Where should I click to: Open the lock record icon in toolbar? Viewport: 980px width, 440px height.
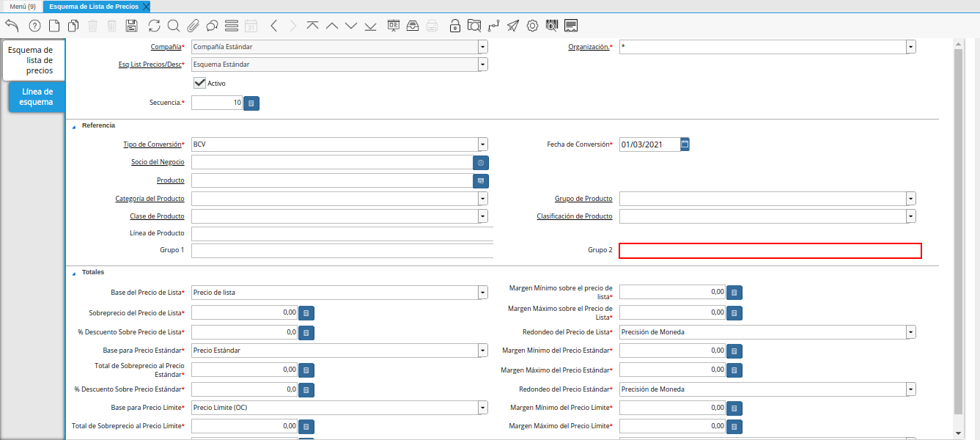455,26
